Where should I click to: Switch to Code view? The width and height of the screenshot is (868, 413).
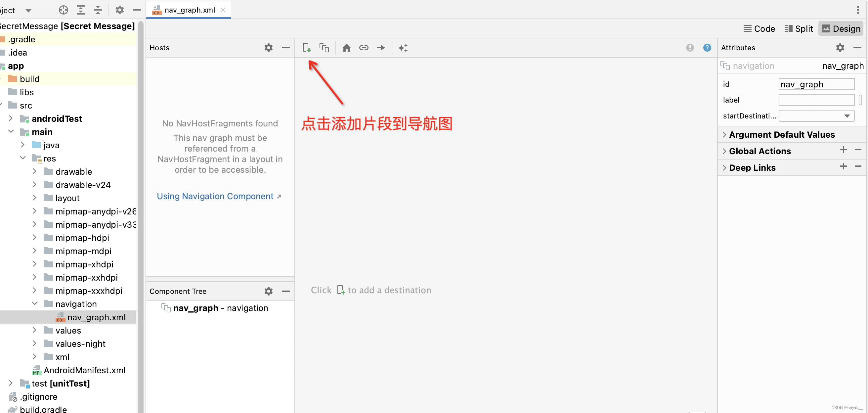tap(759, 29)
